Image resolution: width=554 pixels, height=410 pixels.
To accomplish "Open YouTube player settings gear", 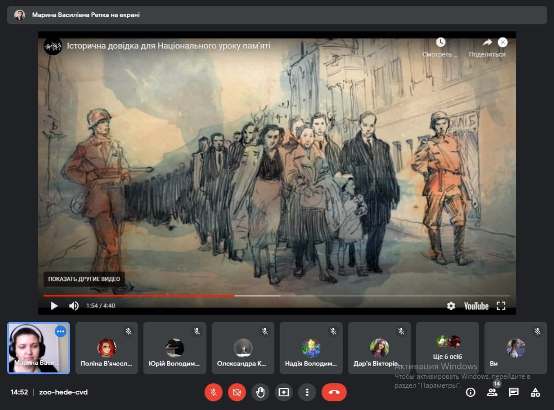I will click(451, 306).
